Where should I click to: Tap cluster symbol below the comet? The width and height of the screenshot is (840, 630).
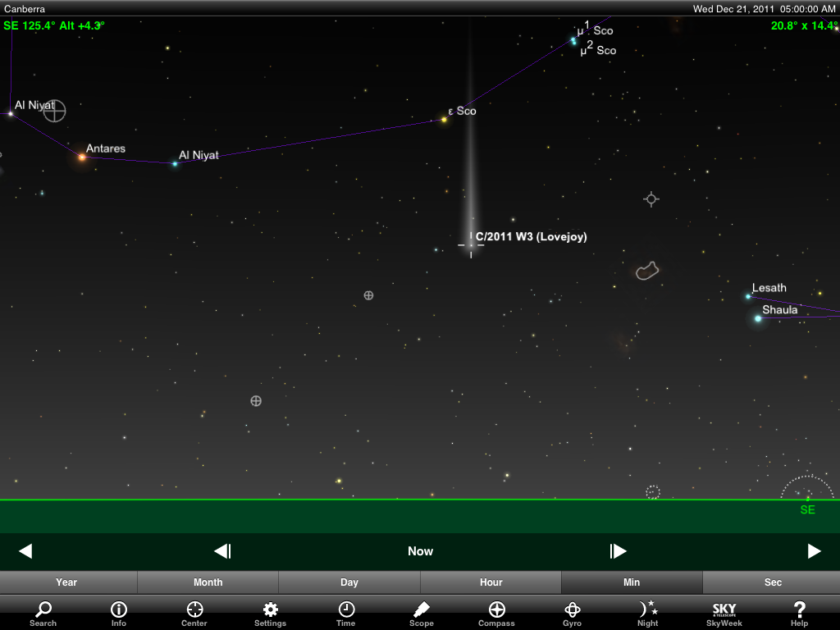[368, 295]
